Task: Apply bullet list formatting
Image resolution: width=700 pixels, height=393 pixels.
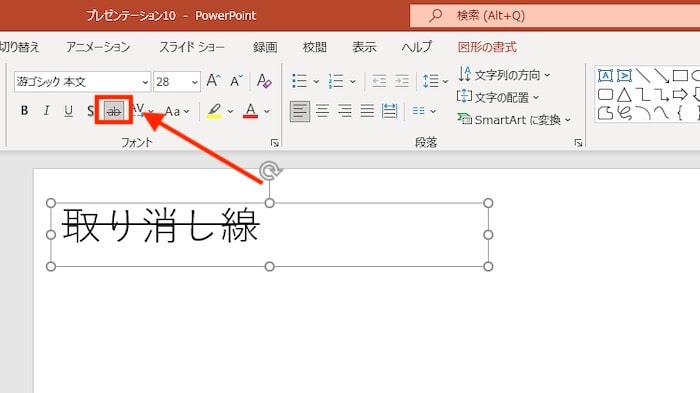Action: point(300,81)
